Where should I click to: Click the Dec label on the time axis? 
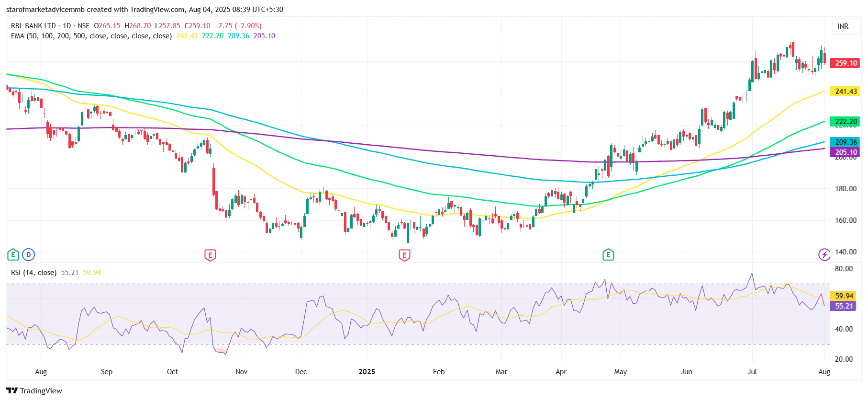[301, 372]
